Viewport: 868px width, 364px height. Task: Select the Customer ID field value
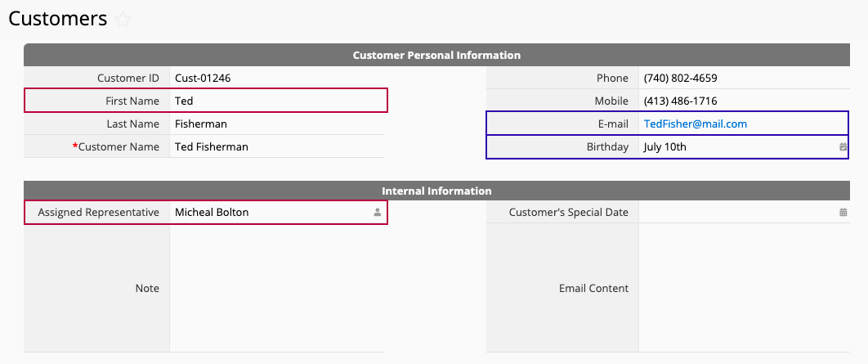click(x=277, y=79)
